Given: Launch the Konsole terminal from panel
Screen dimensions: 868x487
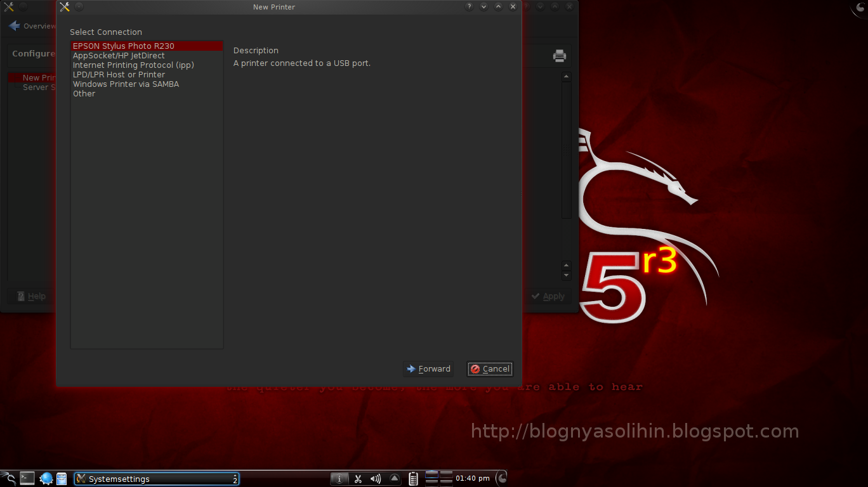Looking at the screenshot, I should (x=27, y=479).
